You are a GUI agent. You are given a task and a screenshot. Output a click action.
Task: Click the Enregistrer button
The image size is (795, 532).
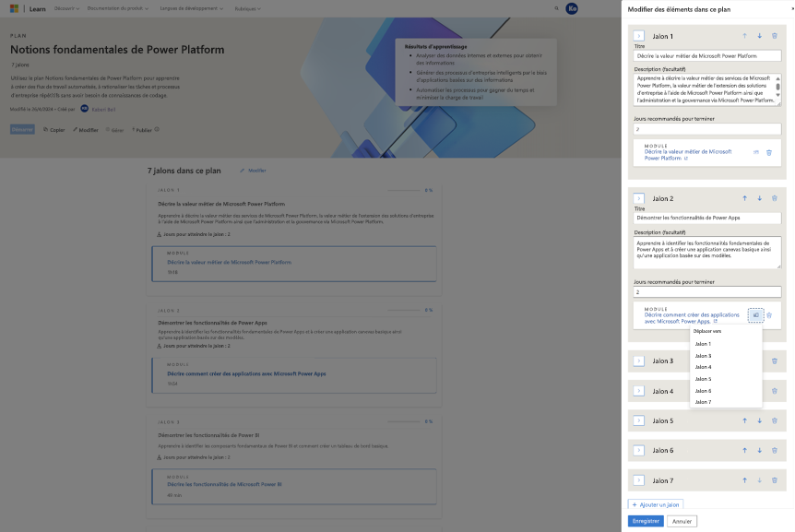coord(646,521)
